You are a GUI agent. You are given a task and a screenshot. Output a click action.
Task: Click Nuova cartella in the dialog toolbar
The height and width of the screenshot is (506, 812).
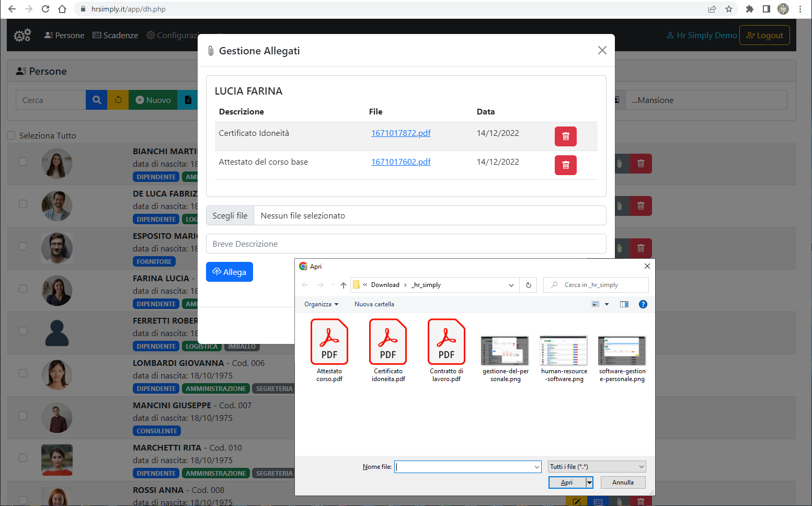pos(374,304)
